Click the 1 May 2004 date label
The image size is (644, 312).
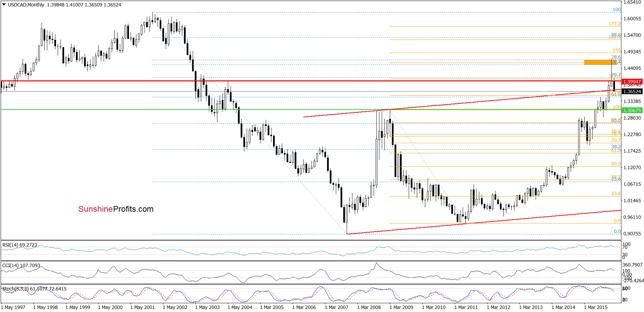(x=240, y=307)
